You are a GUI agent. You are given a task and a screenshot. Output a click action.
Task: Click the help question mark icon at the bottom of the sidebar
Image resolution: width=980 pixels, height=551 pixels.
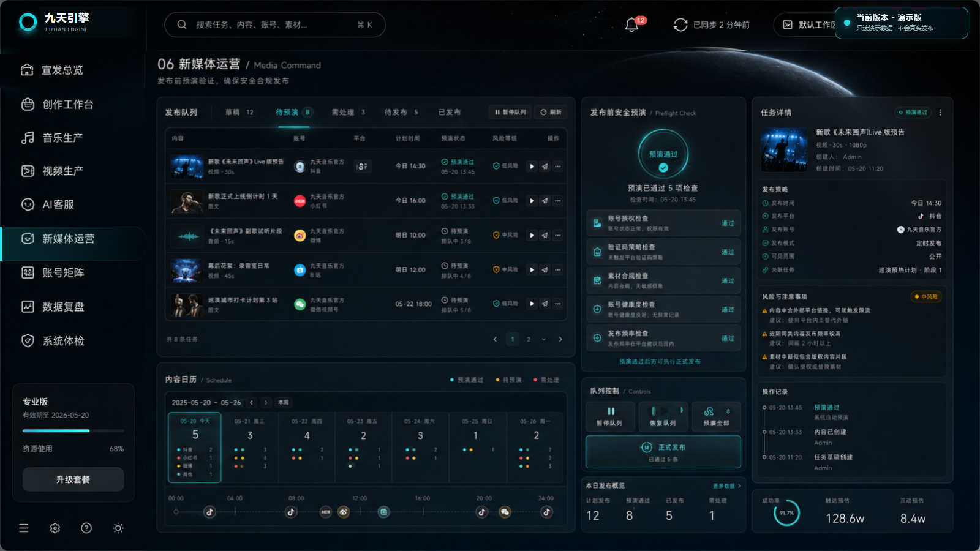point(86,528)
